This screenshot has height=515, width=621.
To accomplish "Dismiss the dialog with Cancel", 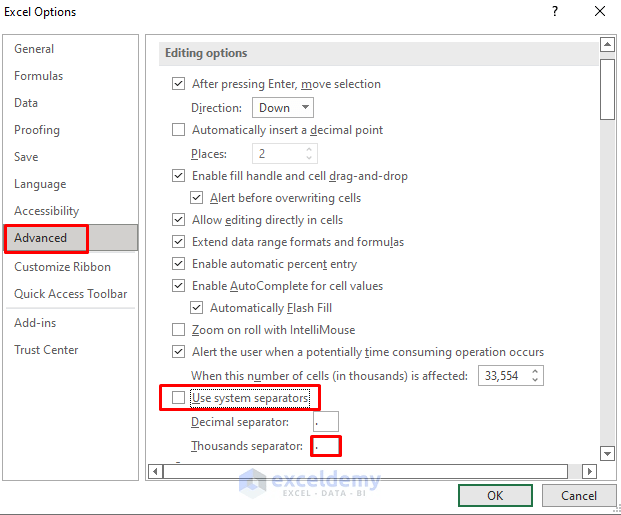I will coord(579,496).
